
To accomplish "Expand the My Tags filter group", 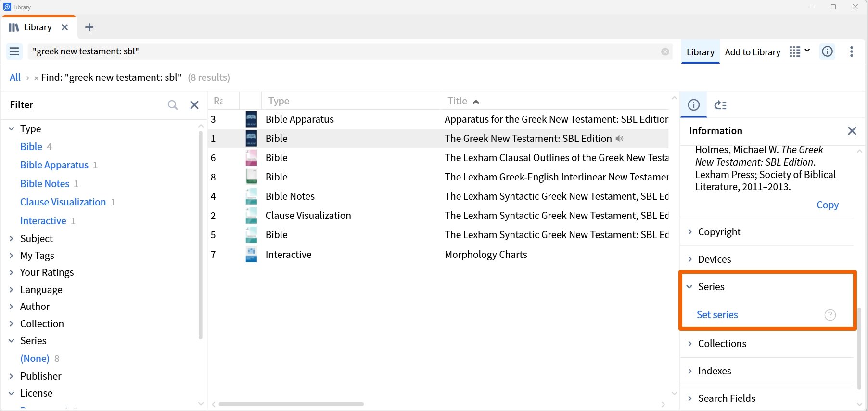I will (x=11, y=256).
